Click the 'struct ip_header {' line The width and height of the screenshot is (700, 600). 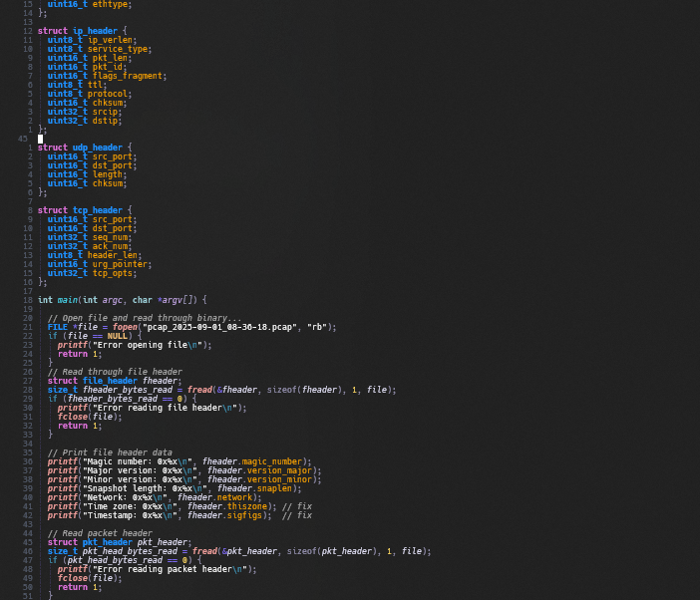(82, 31)
